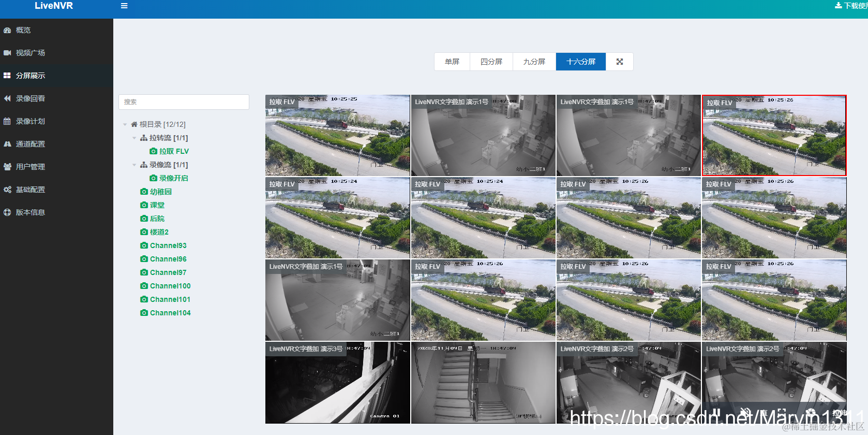Click the camera icon beside 幼稚园
The width and height of the screenshot is (868, 435).
click(144, 192)
